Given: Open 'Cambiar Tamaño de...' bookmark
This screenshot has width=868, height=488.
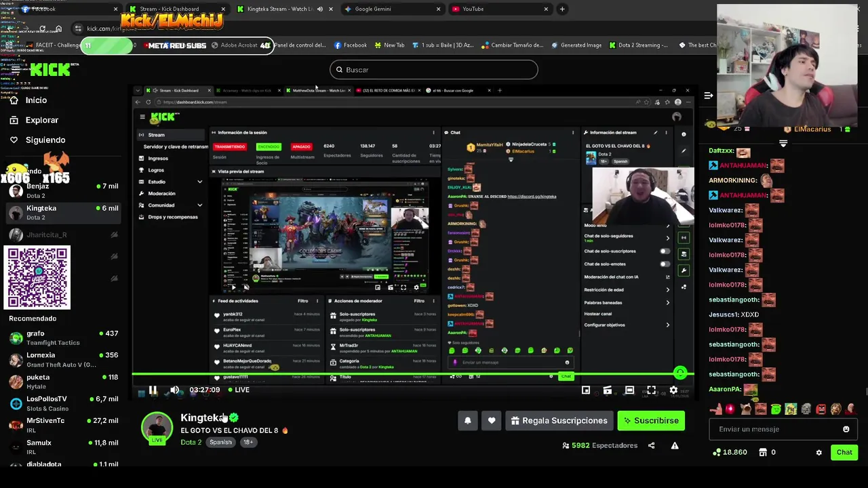Looking at the screenshot, I should point(512,45).
